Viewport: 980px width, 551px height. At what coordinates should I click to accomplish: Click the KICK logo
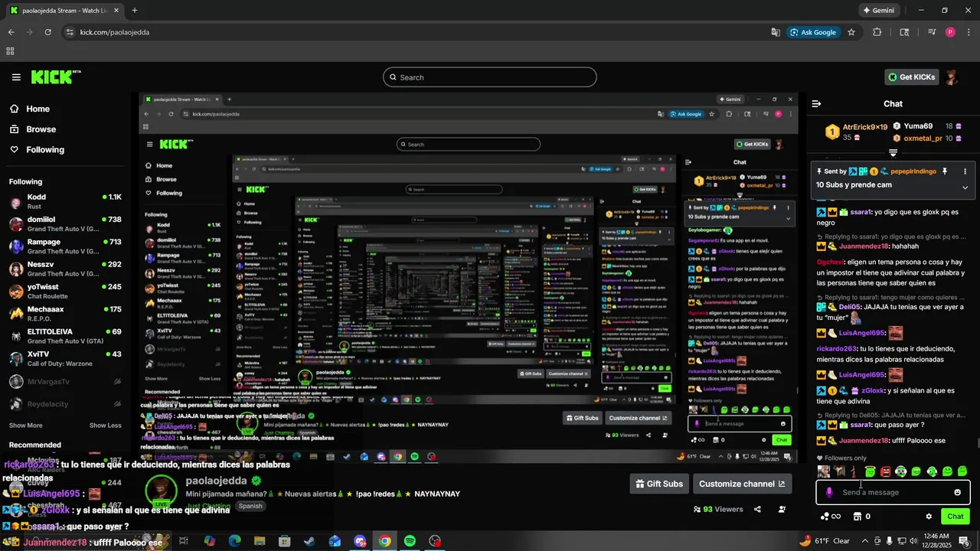click(x=55, y=77)
